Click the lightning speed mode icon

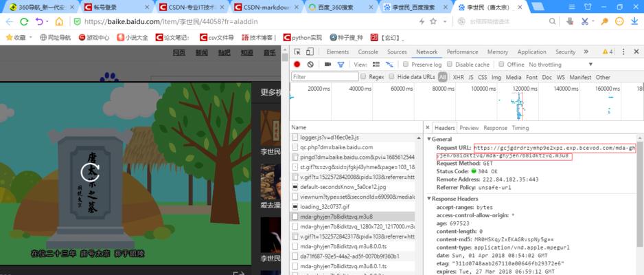pyautogui.click(x=422, y=21)
